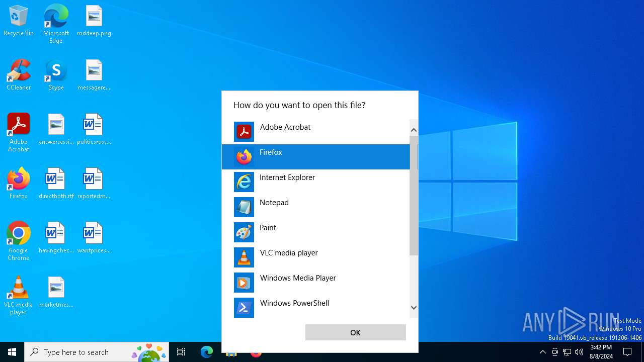Choose Firefox to open the file
Image resolution: width=644 pixels, height=362 pixels.
click(x=316, y=157)
